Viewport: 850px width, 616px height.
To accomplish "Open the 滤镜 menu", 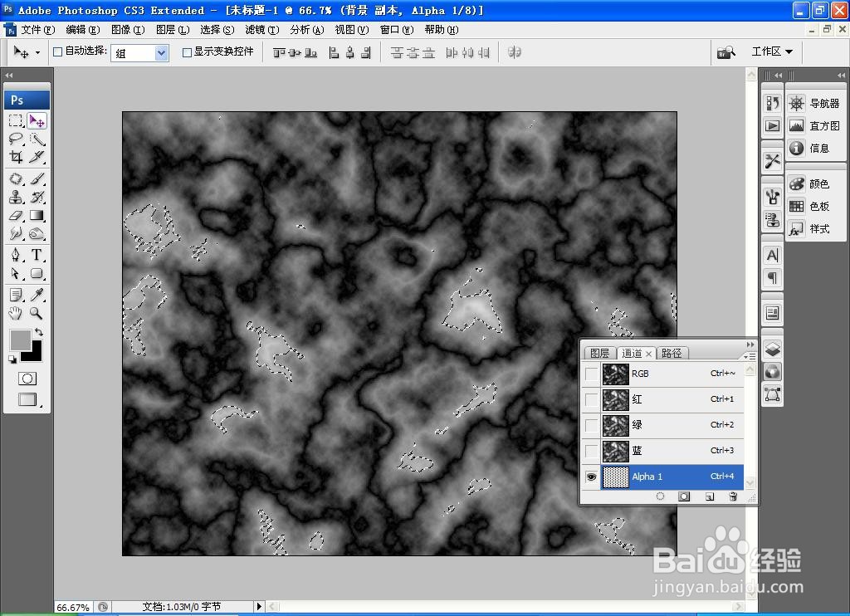I will 261,30.
